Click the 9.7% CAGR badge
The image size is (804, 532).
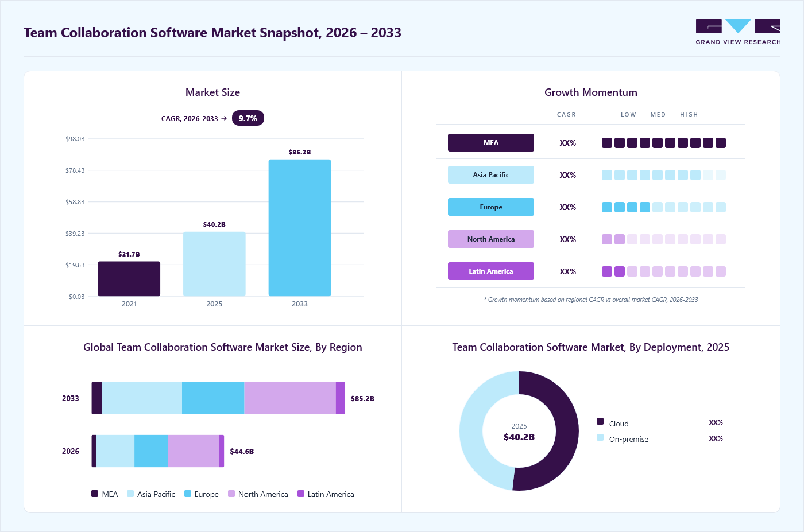pyautogui.click(x=248, y=118)
